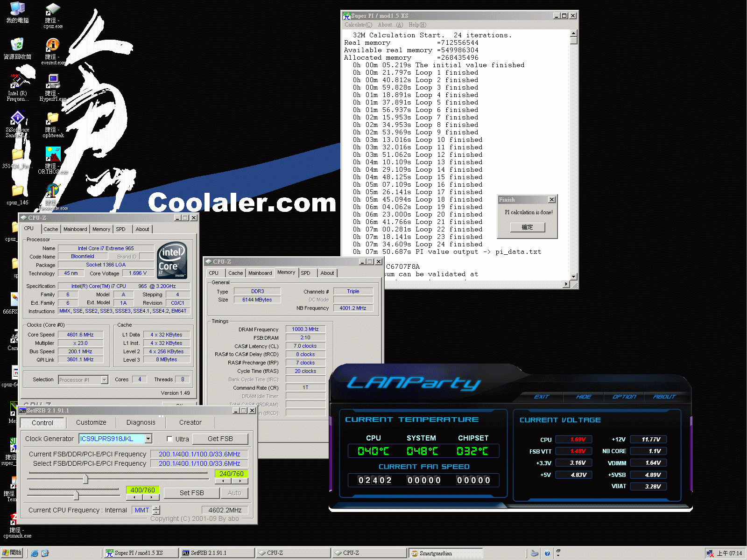Click left arrow under 240/760 value
This screenshot has width=747, height=560.
[x=223, y=481]
